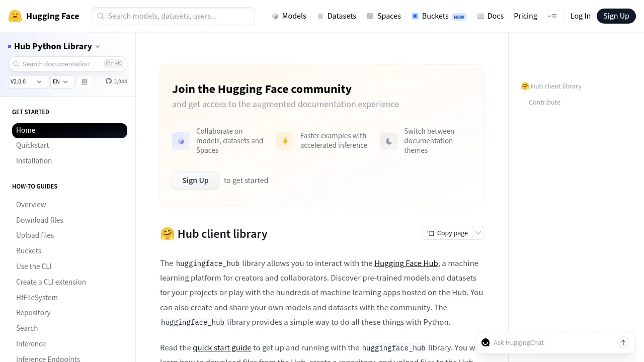The image size is (644, 362).
Task: Follow the Hugging Face Hub link
Action: click(406, 263)
